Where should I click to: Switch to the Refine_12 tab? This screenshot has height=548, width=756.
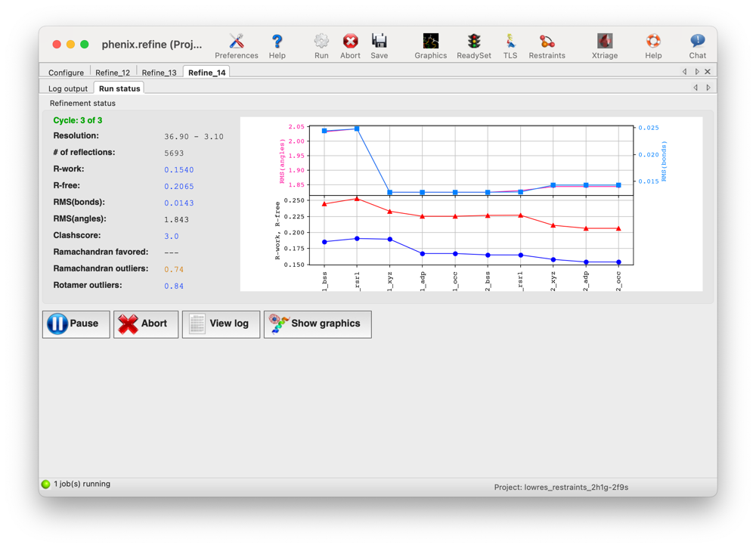pos(113,73)
